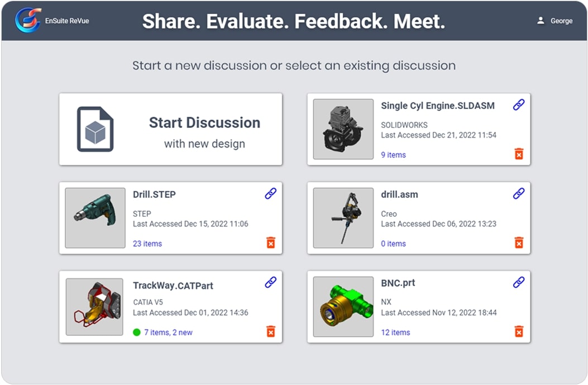Open the 0 items link for drill.asm
The width and height of the screenshot is (588, 385).
pos(393,244)
